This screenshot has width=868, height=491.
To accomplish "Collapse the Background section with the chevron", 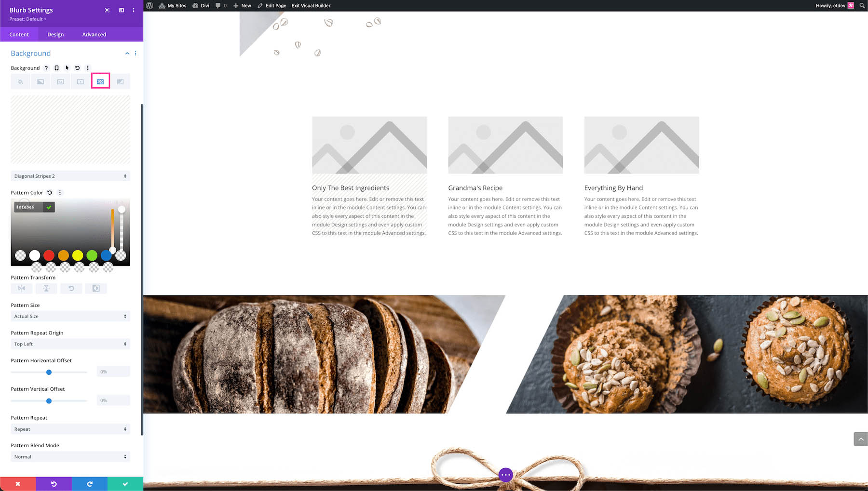I will (127, 53).
